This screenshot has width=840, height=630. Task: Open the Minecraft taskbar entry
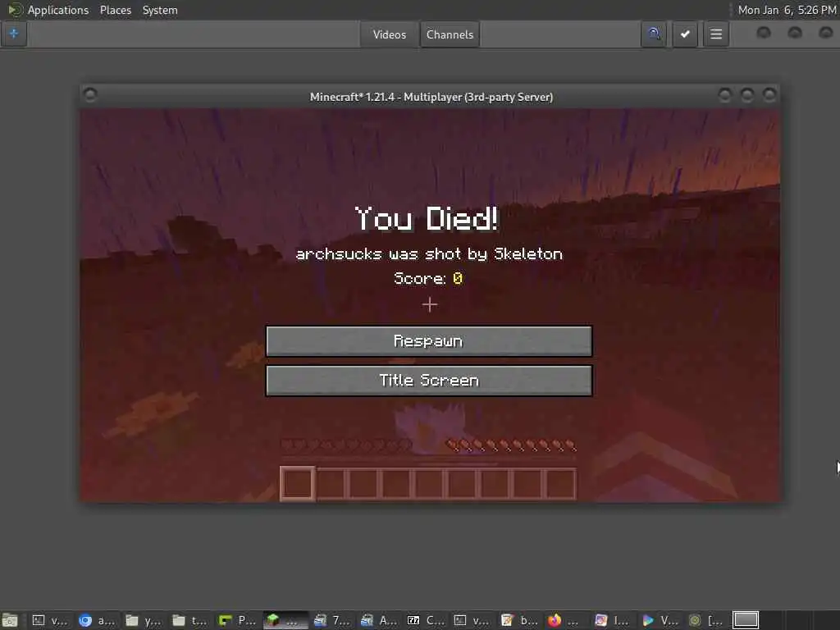[285, 620]
